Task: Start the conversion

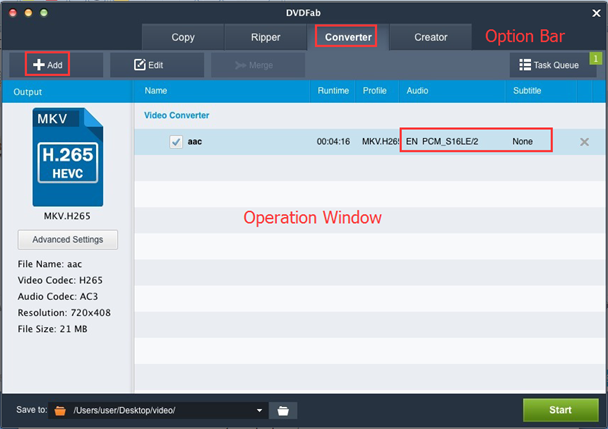Action: [x=560, y=410]
